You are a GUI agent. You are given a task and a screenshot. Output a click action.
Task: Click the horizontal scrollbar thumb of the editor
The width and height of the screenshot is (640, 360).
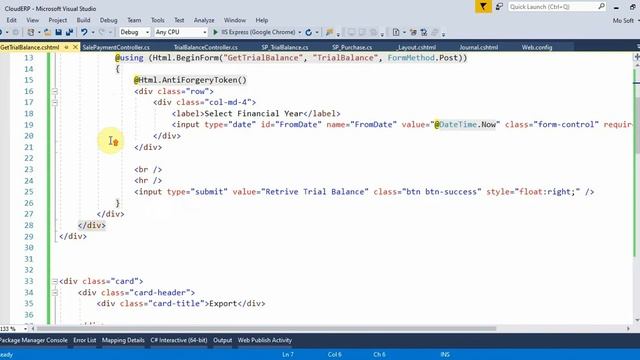266,329
